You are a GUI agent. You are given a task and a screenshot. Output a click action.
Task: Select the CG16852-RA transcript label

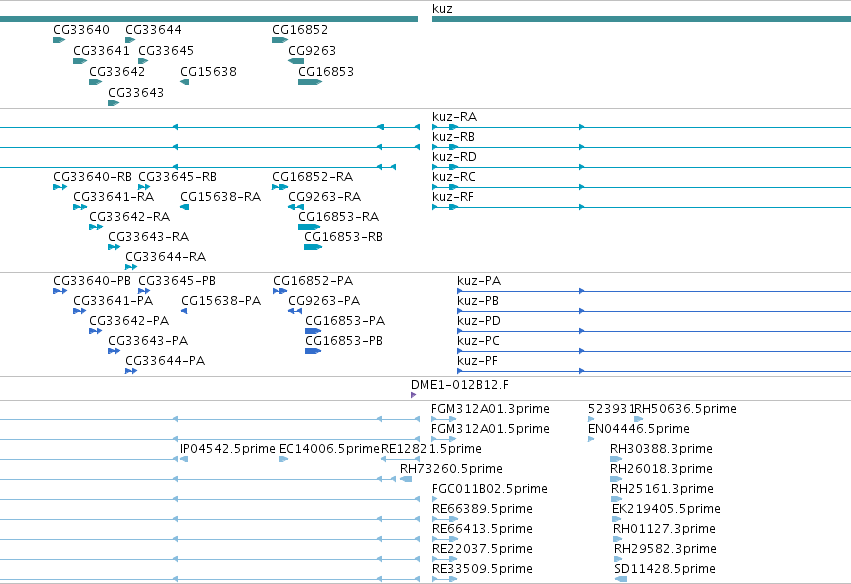313,177
